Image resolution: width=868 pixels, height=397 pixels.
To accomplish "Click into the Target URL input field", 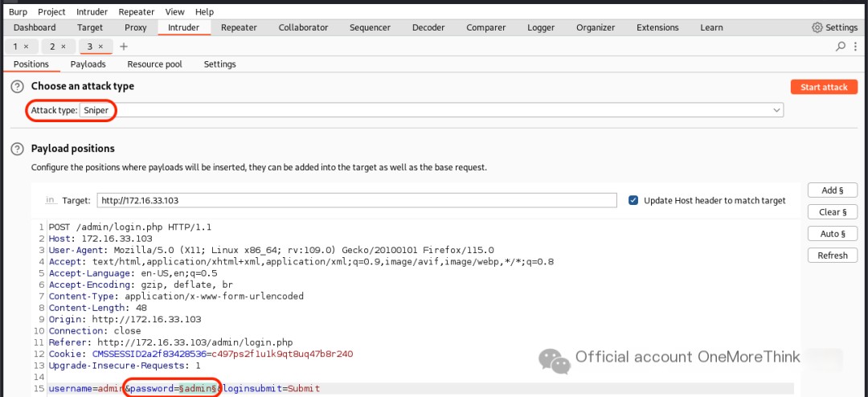I will [357, 200].
